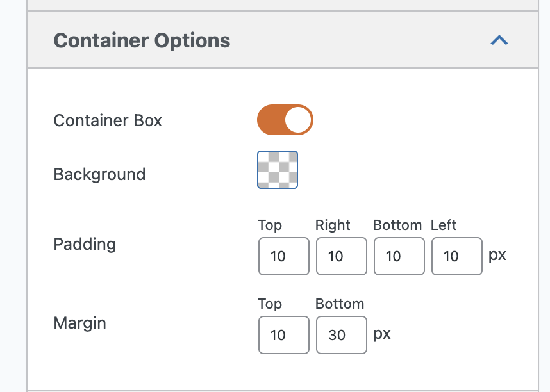Click the Top label above Margin field

pos(270,304)
